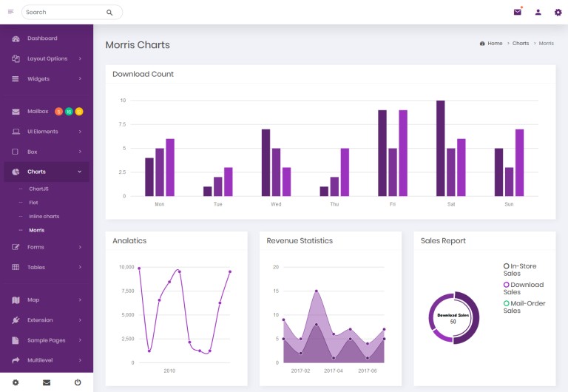Click the Dashboard speedometer icon
Viewport: 568px width, 392px height.
click(x=16, y=38)
